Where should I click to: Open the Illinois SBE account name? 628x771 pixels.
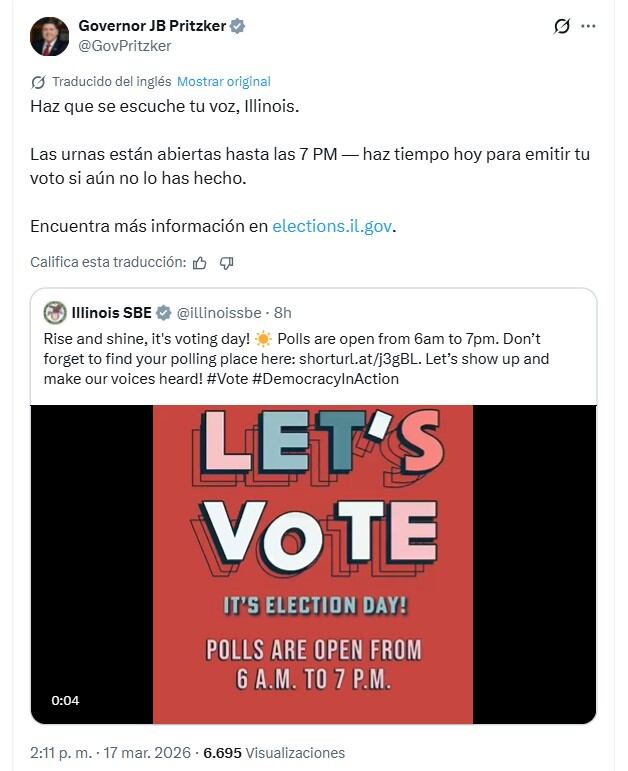pos(112,313)
